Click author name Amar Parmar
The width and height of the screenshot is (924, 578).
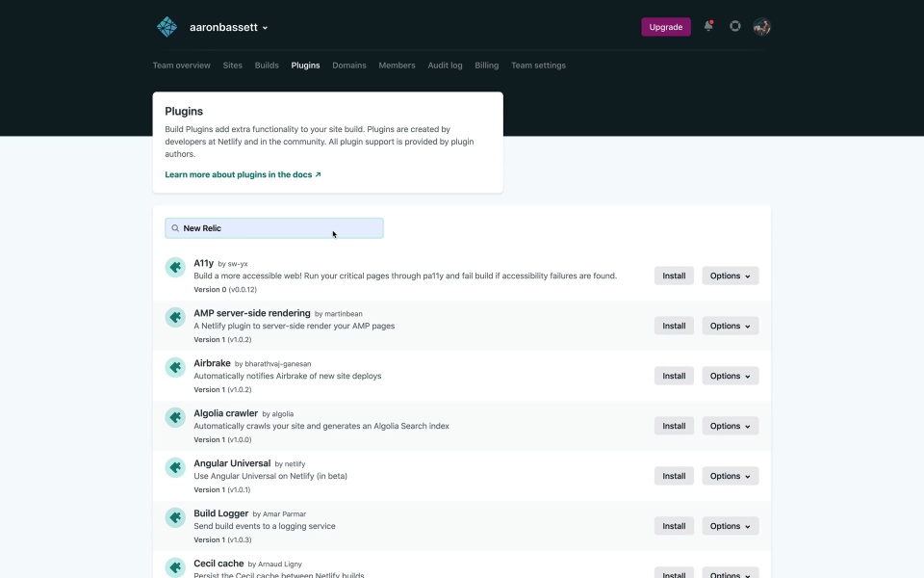pyautogui.click(x=285, y=514)
